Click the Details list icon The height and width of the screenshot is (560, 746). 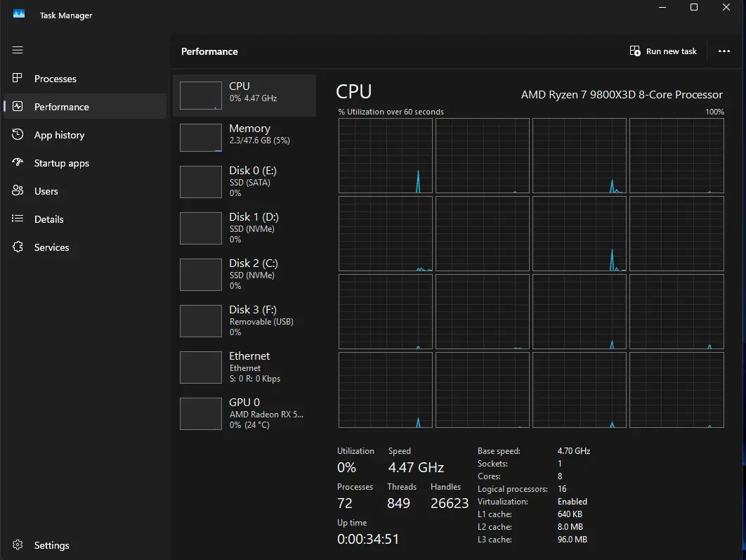point(18,219)
